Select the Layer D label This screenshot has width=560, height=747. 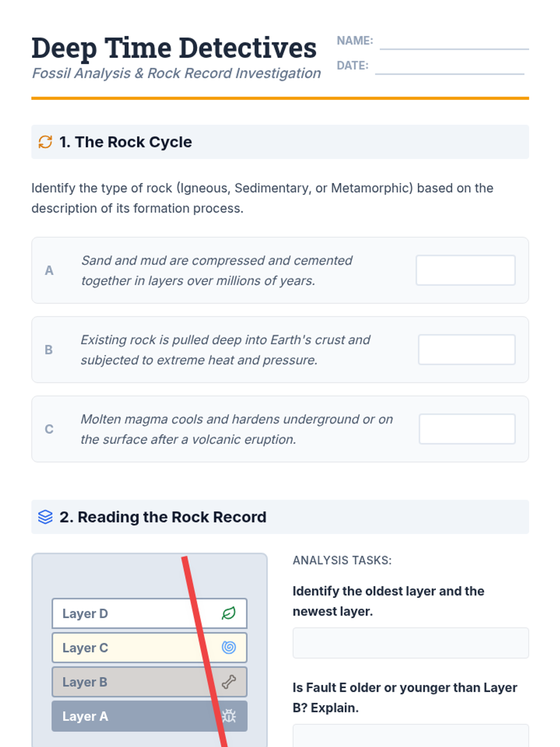click(x=85, y=613)
